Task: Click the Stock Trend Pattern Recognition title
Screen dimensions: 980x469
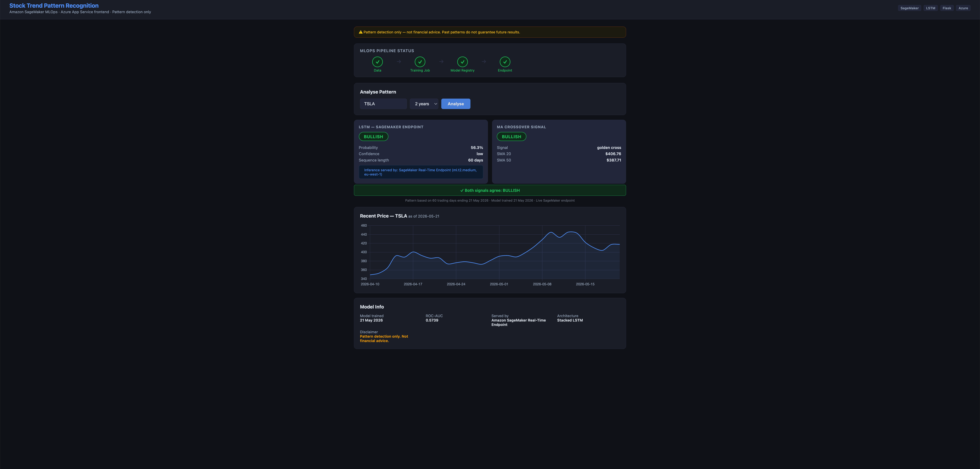Action: [54, 6]
